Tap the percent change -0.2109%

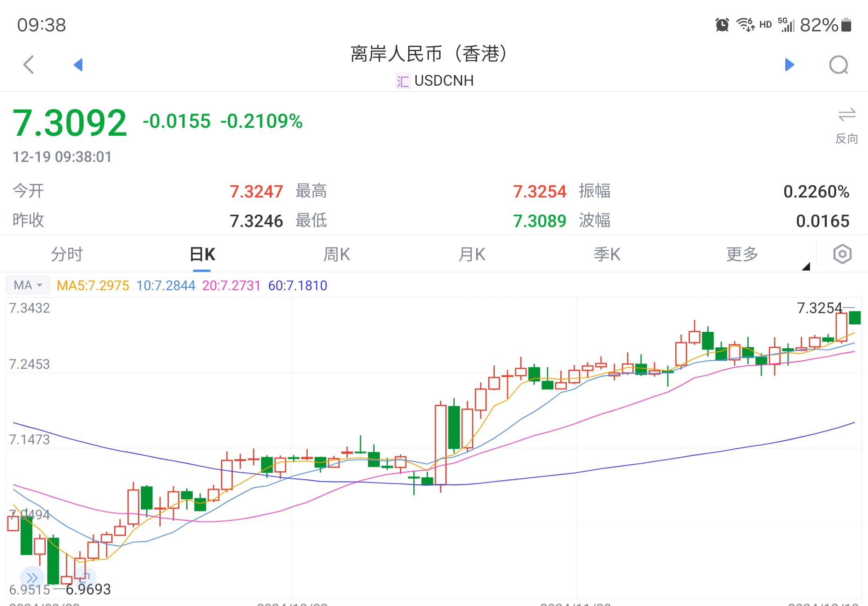pos(261,121)
